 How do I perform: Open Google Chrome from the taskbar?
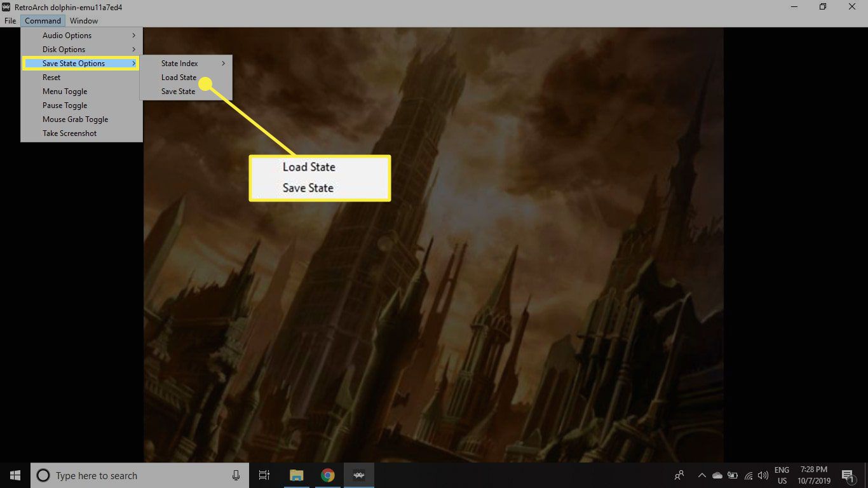point(328,475)
